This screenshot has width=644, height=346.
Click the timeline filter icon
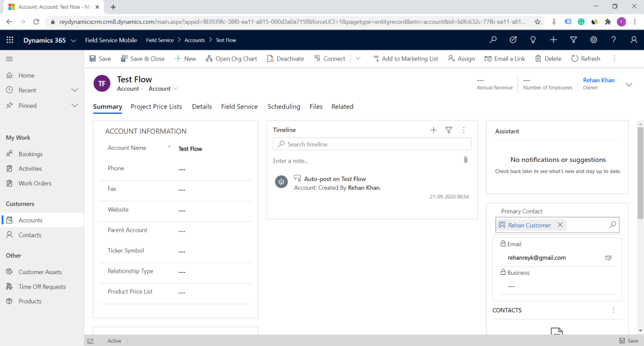pos(449,130)
